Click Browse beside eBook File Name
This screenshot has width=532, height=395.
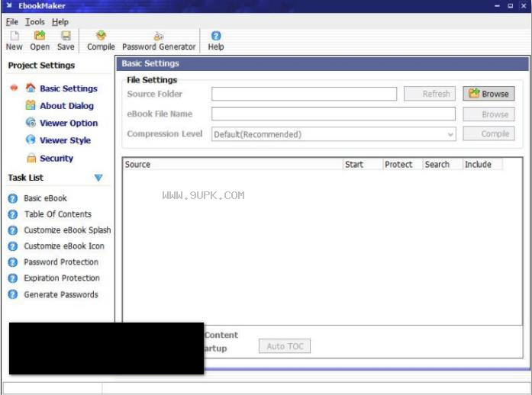pyautogui.click(x=488, y=114)
